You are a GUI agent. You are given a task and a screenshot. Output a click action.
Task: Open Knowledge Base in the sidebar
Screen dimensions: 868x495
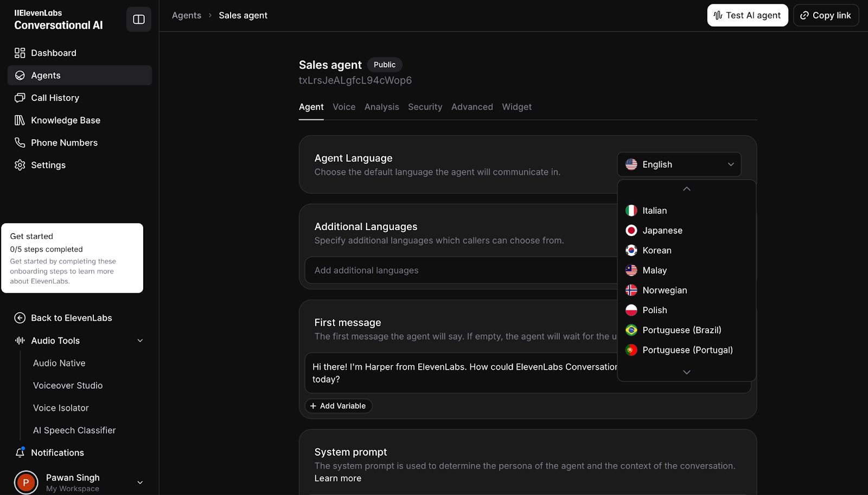tap(80, 120)
